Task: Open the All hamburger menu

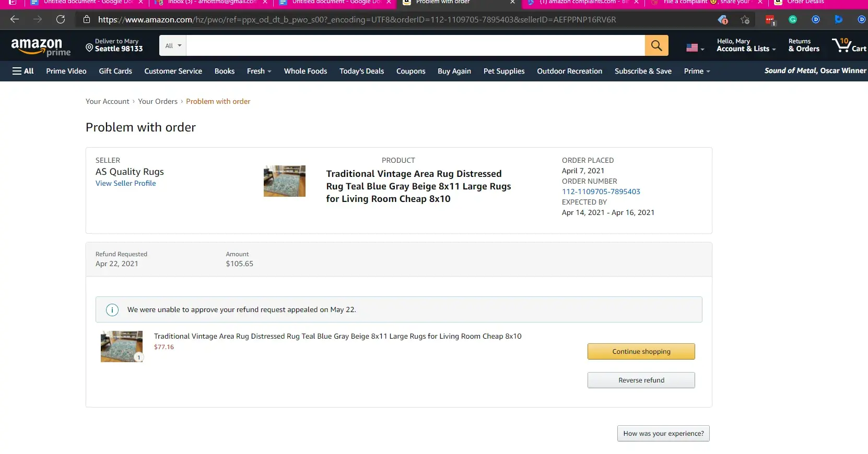Action: point(23,71)
